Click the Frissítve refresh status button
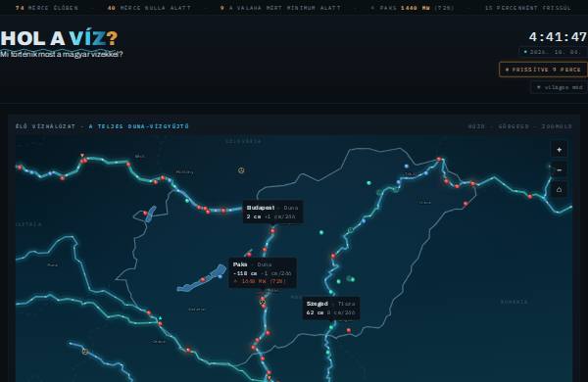The height and width of the screenshot is (382, 588). (x=543, y=70)
